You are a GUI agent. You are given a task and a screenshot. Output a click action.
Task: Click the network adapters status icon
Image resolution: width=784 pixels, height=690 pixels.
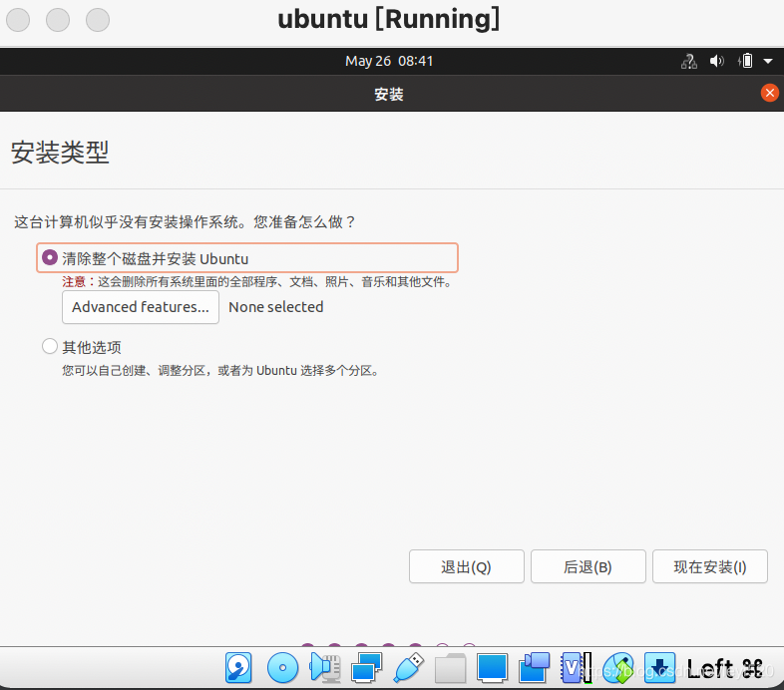coord(366,668)
